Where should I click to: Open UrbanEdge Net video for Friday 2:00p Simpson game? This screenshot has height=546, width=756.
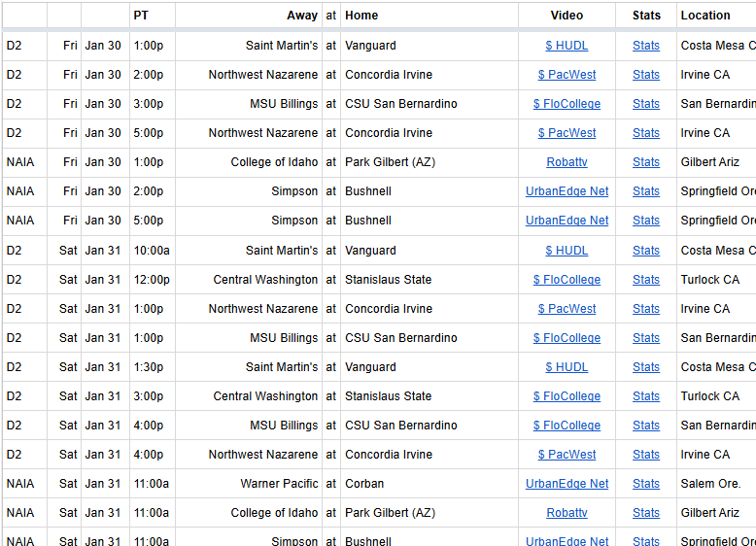567,191
